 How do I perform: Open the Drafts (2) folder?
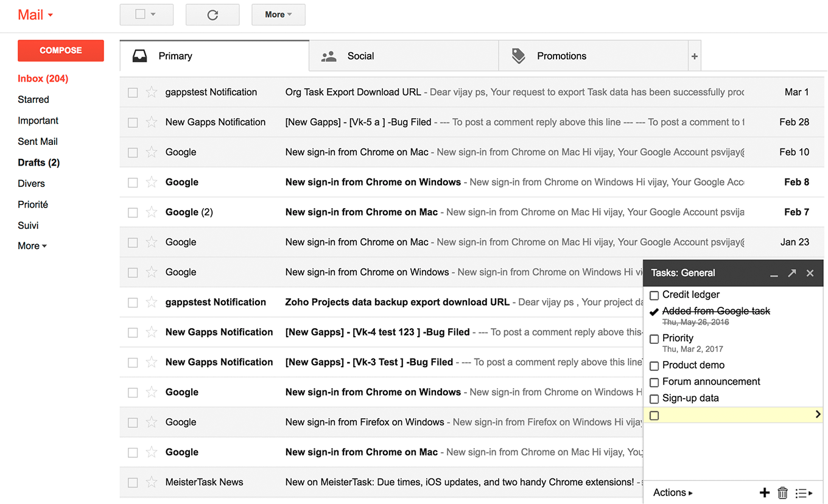pyautogui.click(x=39, y=163)
